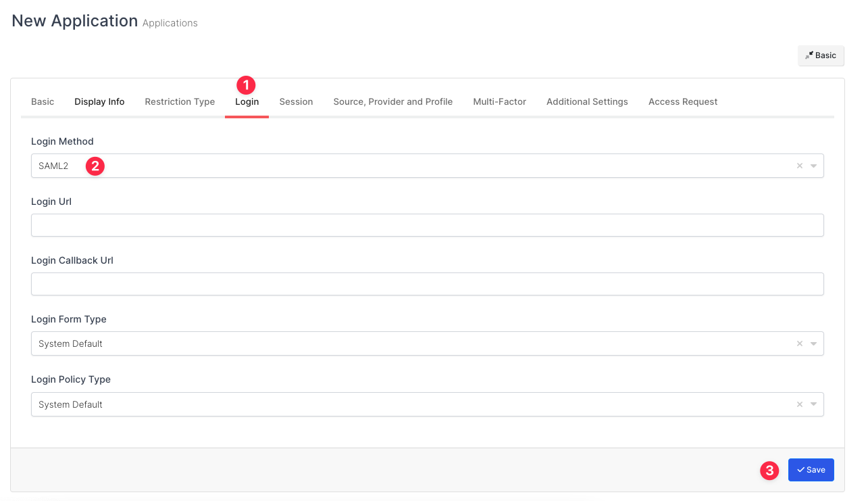Open the Multi-Factor tab
The width and height of the screenshot is (868, 501).
[x=499, y=101]
